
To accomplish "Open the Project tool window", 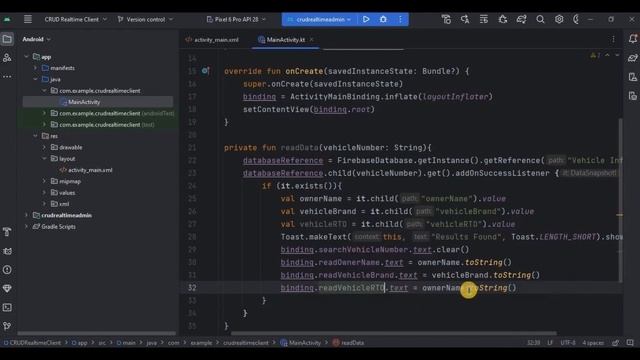I will 7,39.
